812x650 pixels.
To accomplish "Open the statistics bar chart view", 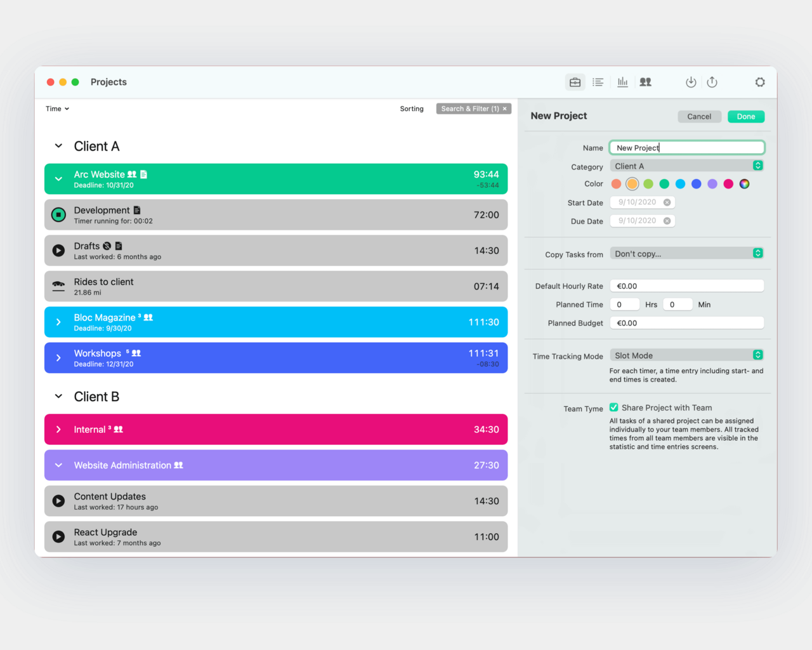I will (622, 83).
